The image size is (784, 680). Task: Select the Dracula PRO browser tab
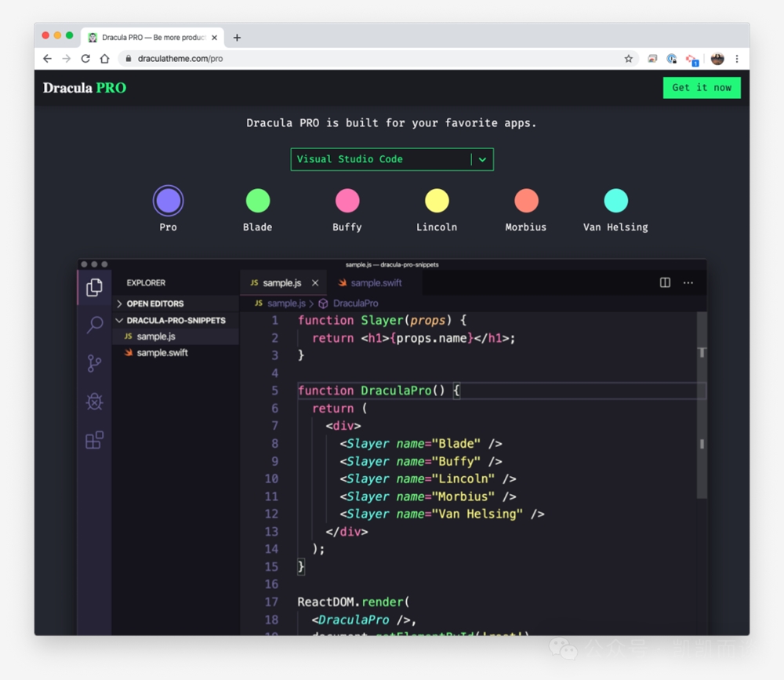click(x=153, y=38)
